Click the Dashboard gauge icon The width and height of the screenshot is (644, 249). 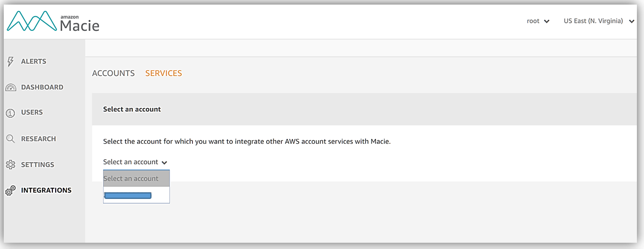tap(10, 88)
